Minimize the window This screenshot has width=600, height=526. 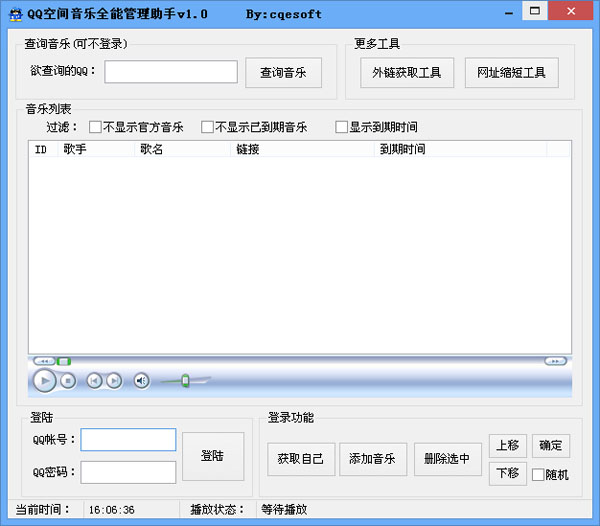pyautogui.click(x=509, y=13)
